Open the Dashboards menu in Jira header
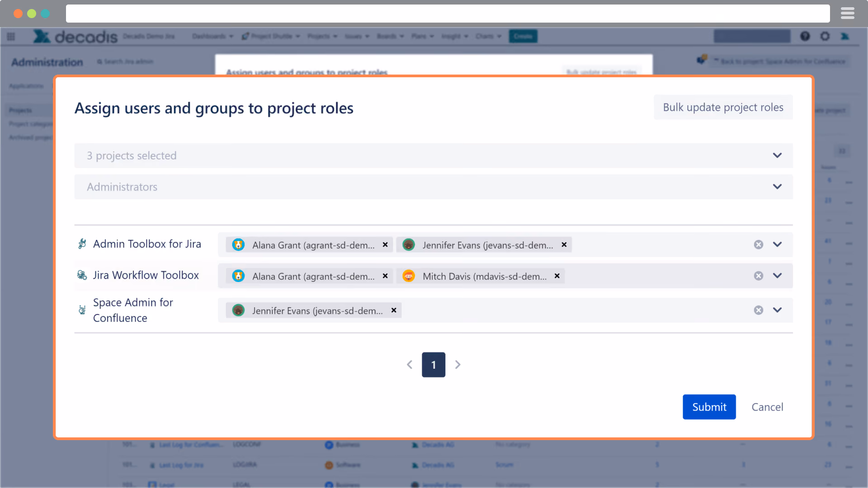Screen dimensions: 868x488 click(212, 36)
